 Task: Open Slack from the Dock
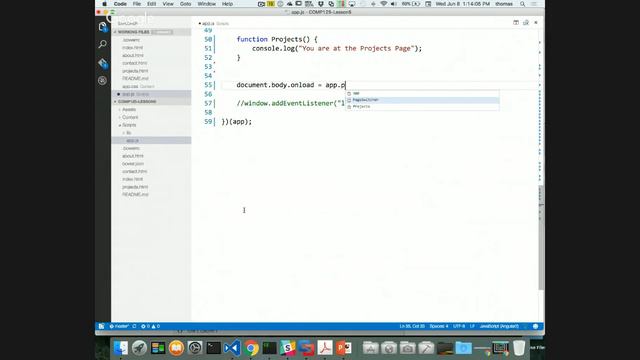click(288, 348)
